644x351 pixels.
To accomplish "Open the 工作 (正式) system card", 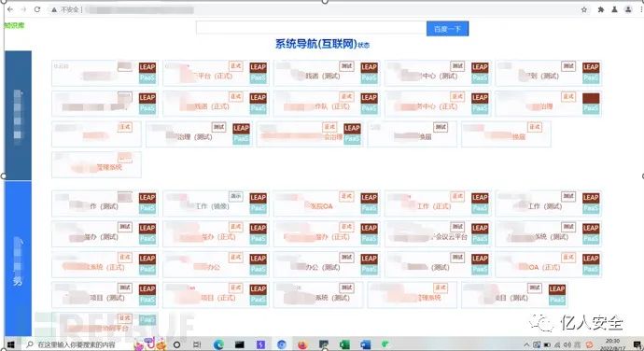I will click(438, 204).
